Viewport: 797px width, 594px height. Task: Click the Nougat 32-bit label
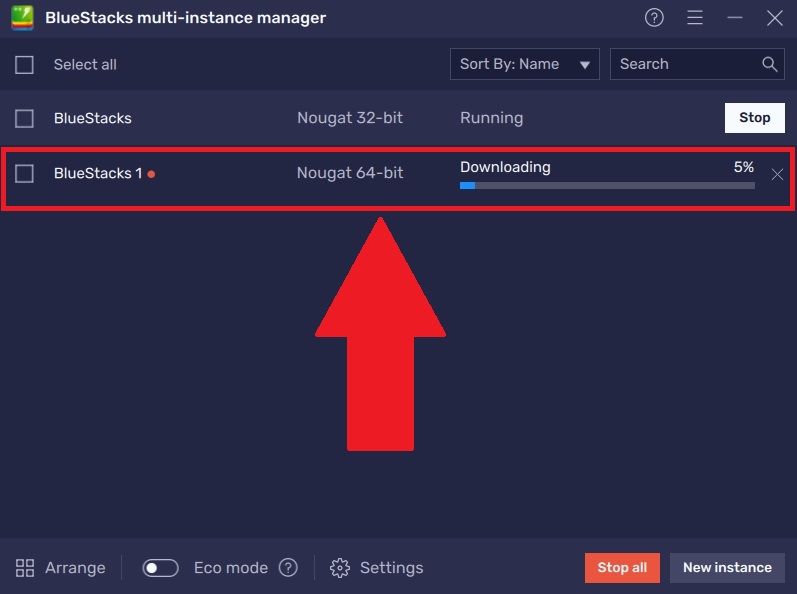click(350, 118)
